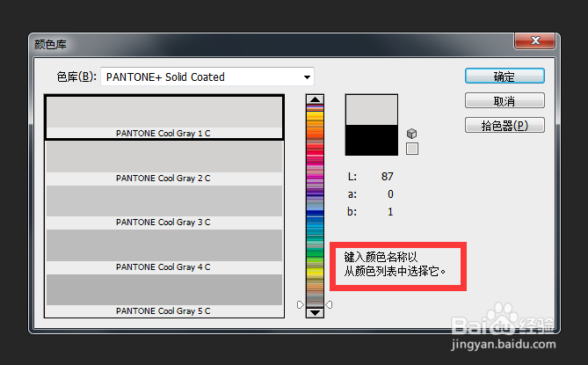Click the 取消 button
588x365 pixels.
[x=505, y=100]
